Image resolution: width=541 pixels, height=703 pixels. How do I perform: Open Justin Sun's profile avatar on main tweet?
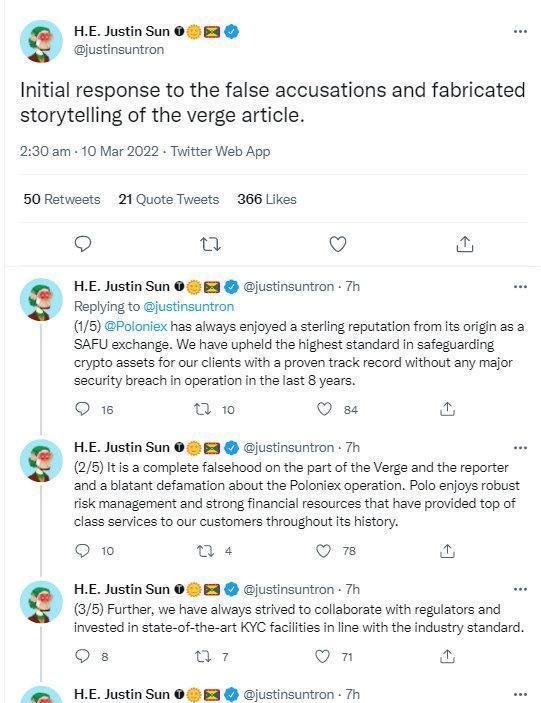pos(41,41)
